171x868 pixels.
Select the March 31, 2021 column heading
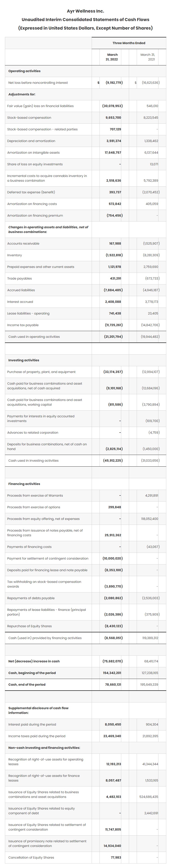point(147,57)
